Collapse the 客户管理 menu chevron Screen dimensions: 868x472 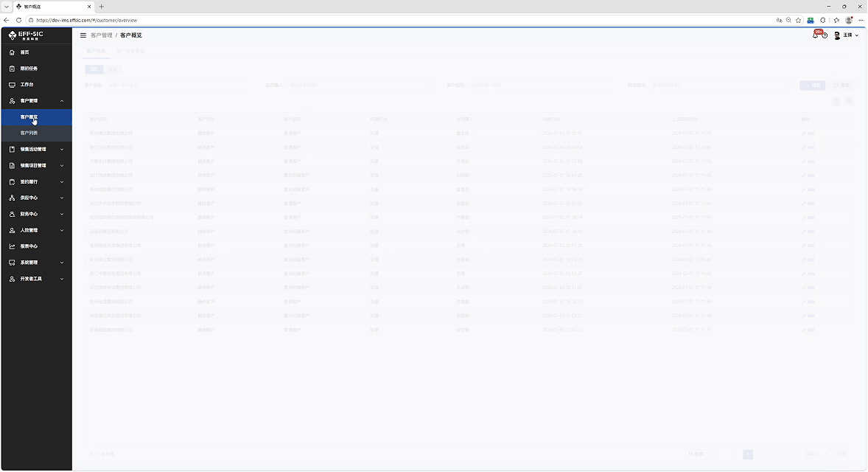click(62, 101)
